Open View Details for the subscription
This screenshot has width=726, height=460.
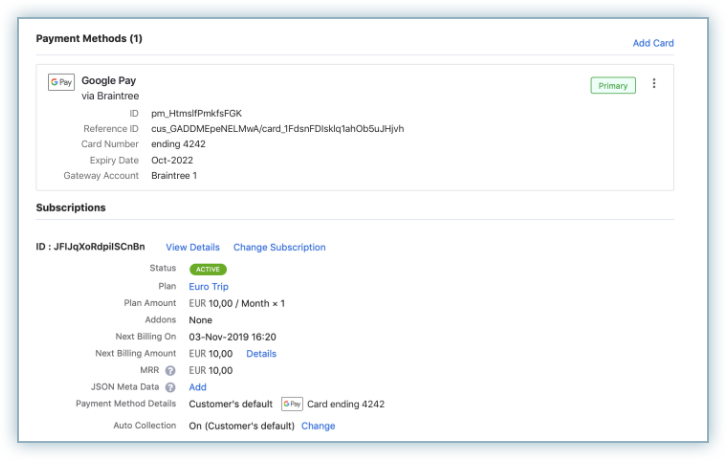(x=192, y=247)
